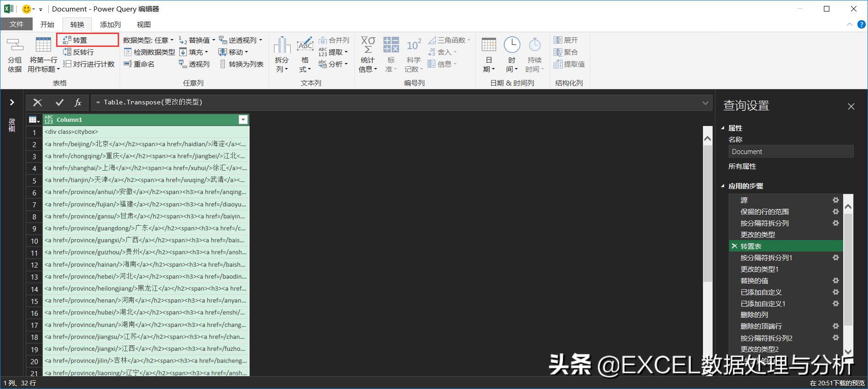
Task: Expand the formula bar chevron
Action: [705, 103]
